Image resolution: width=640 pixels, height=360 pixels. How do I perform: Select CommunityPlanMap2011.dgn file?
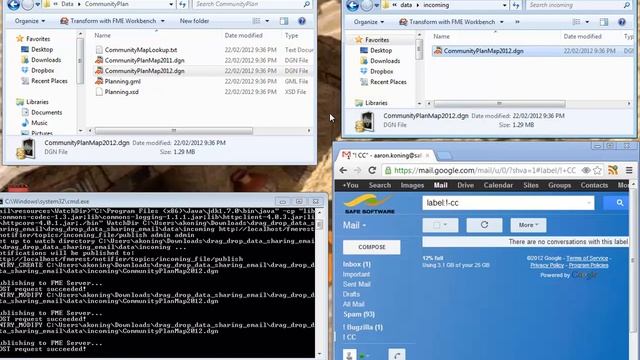[x=144, y=60]
